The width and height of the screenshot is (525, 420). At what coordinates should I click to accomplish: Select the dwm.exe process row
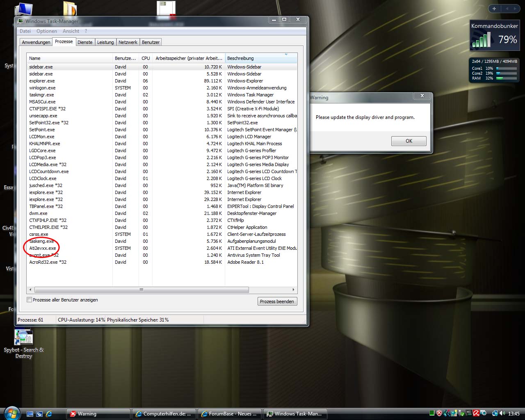162,213
